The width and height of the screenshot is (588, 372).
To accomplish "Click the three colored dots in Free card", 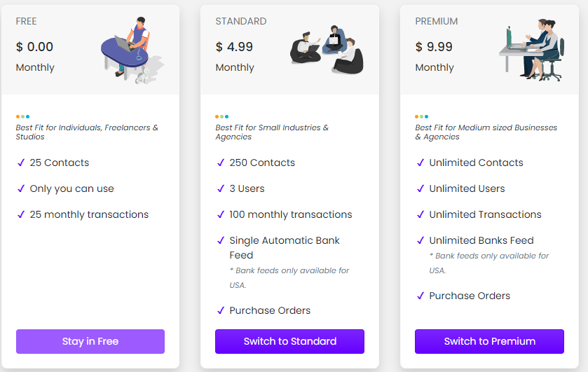I will coord(22,116).
